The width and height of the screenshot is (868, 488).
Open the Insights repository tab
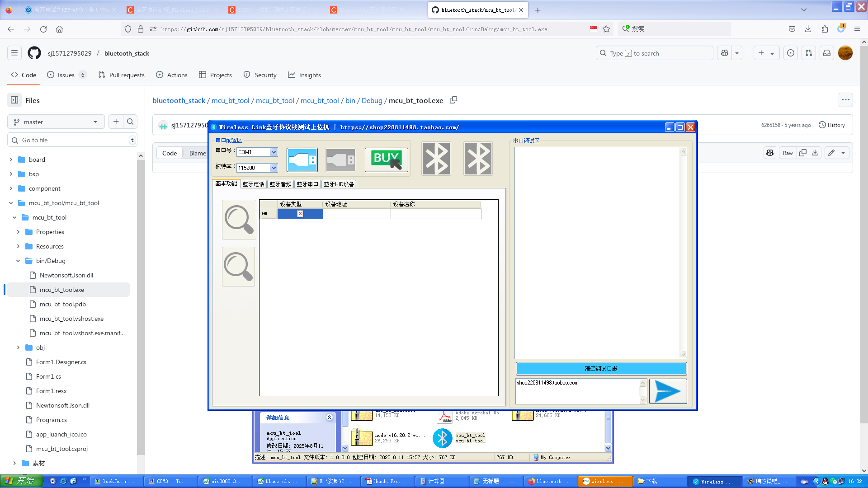pyautogui.click(x=304, y=75)
